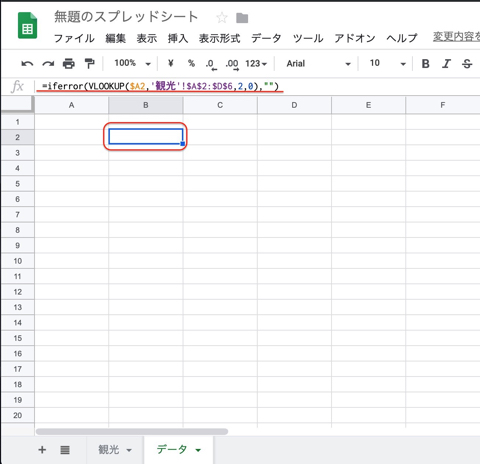
Task: Open the ヘルプ menu
Action: [402, 38]
